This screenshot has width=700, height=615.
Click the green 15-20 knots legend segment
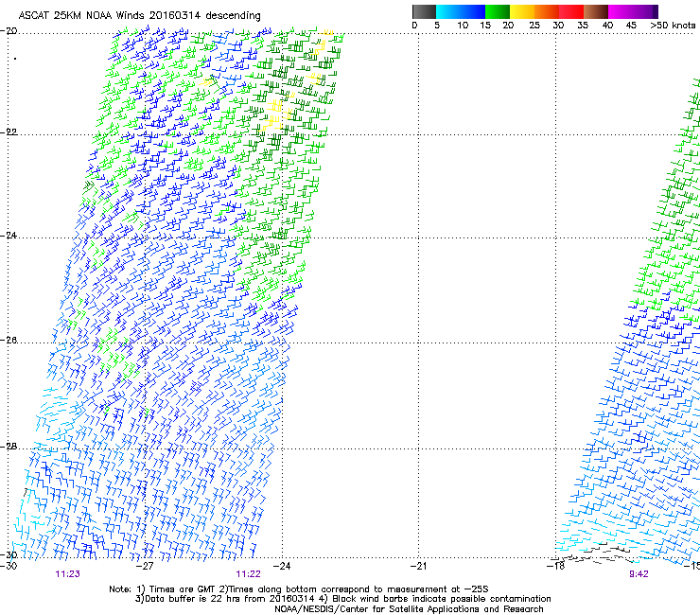498,11
